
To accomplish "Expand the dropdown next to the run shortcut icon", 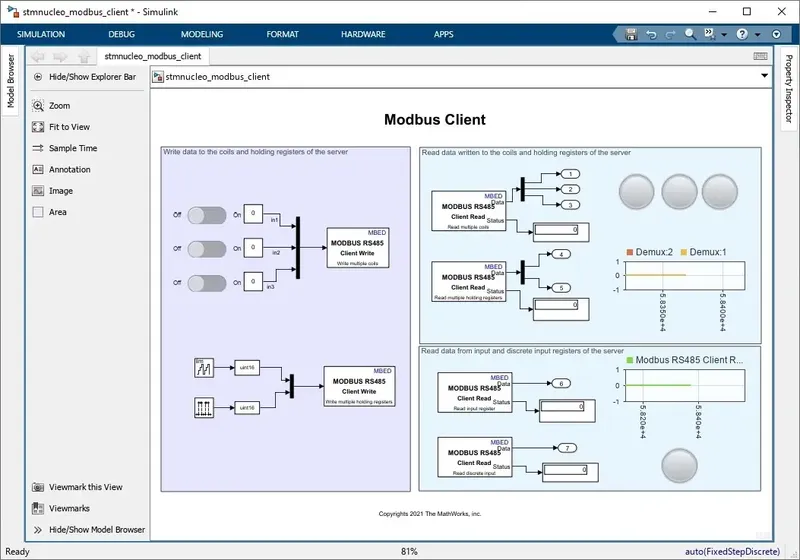I will [724, 35].
